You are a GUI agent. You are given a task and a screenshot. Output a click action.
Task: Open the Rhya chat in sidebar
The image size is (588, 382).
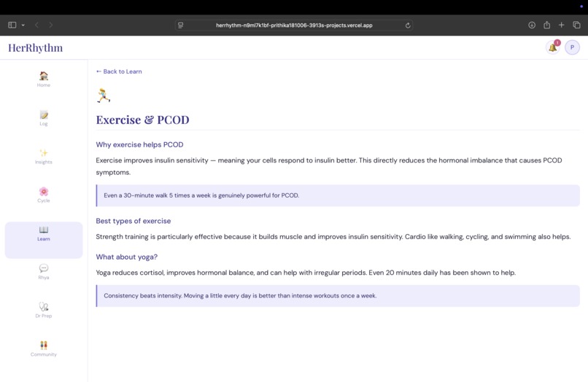click(x=44, y=272)
